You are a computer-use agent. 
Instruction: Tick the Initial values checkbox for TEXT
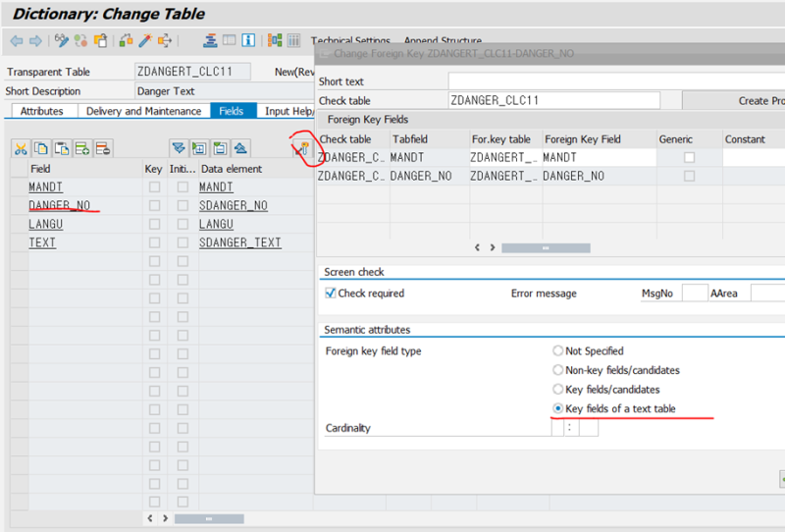tap(183, 242)
